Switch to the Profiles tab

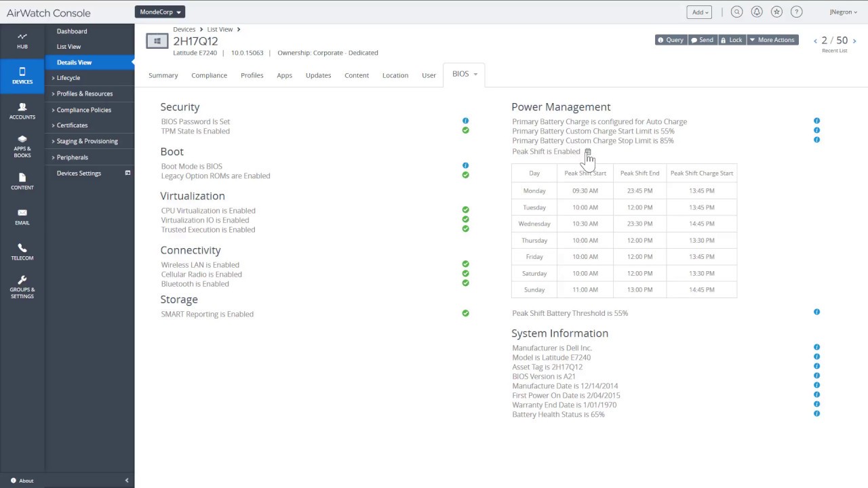pyautogui.click(x=252, y=75)
